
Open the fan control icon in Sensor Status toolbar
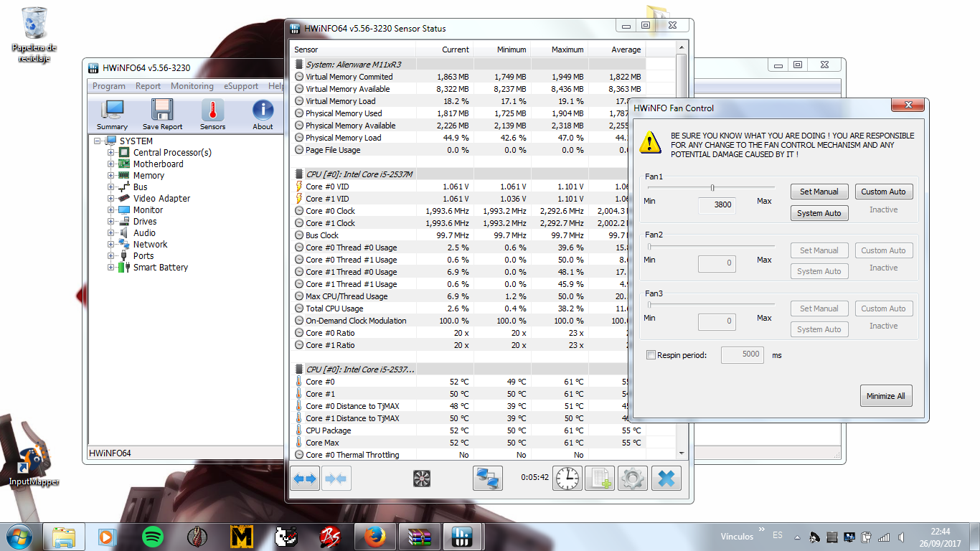[x=422, y=479]
